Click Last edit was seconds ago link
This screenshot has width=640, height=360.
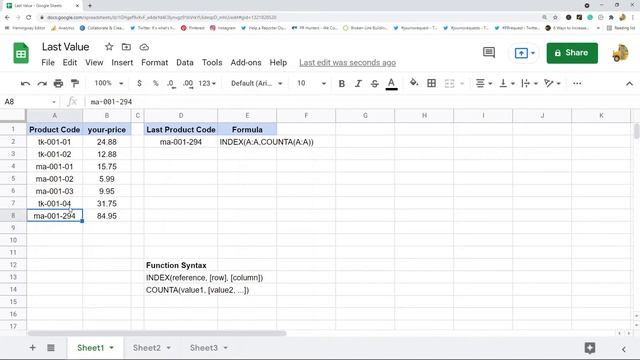[347, 62]
